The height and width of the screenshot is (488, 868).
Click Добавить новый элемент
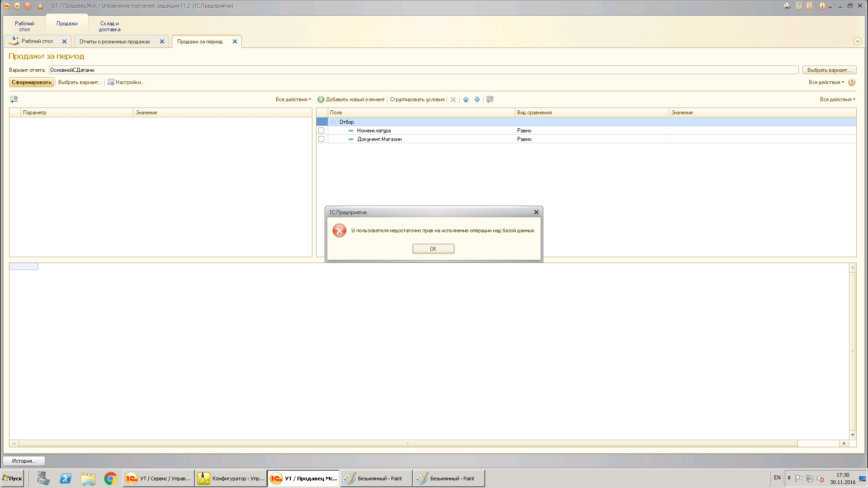351,99
